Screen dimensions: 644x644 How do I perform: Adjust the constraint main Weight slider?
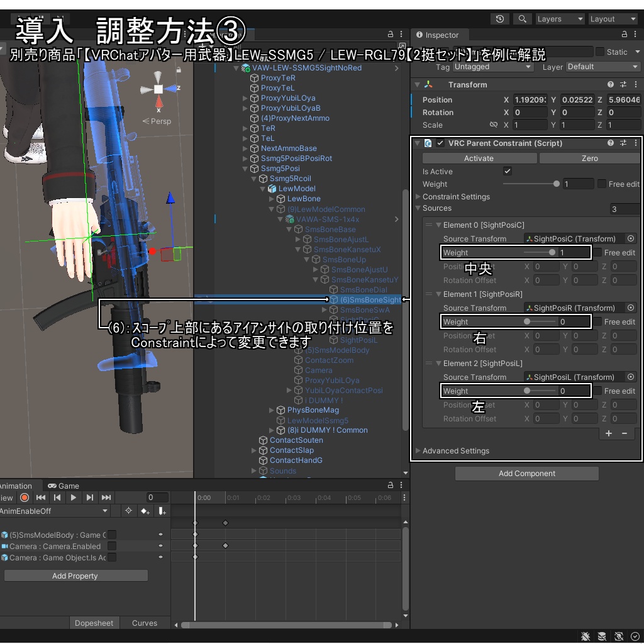tap(531, 184)
